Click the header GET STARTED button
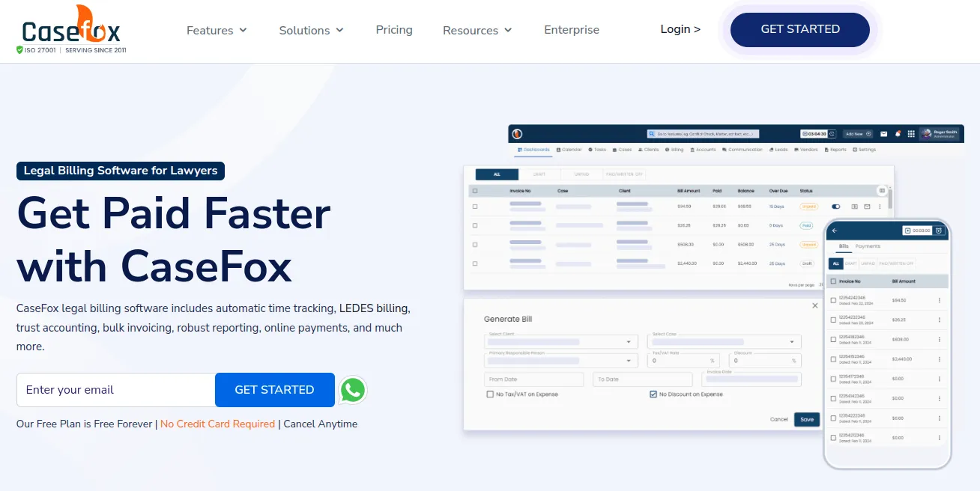 pyautogui.click(x=800, y=30)
